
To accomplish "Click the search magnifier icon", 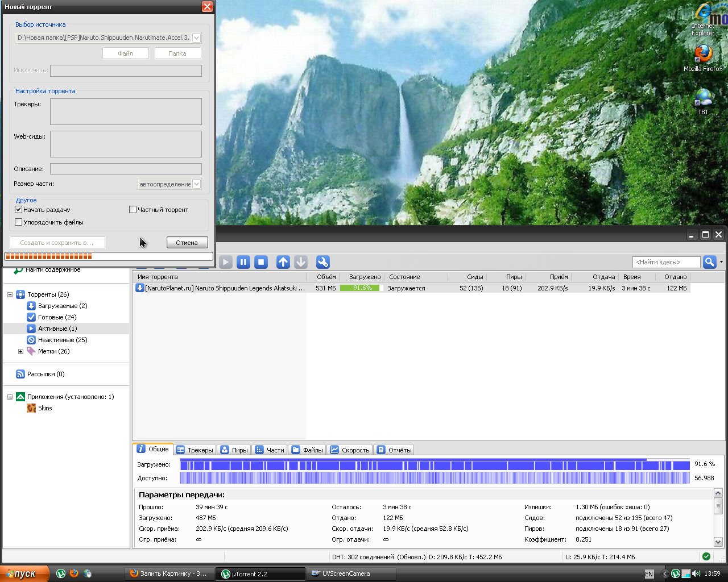I will click(x=709, y=262).
